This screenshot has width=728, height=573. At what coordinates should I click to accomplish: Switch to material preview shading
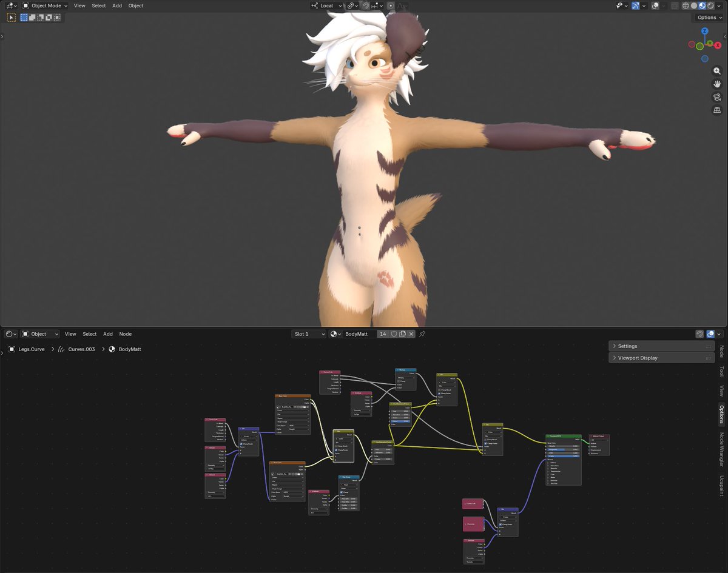[x=702, y=5]
